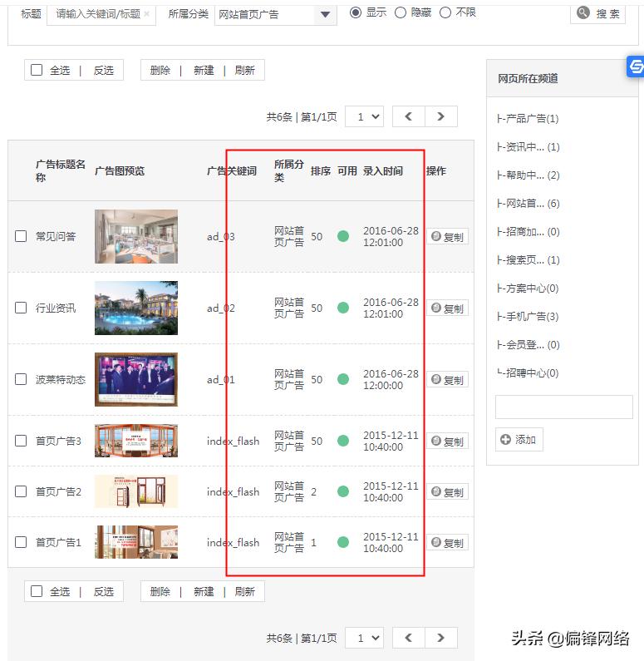This screenshot has width=644, height=661.
Task: Click the top 删除 button
Action: tap(160, 71)
